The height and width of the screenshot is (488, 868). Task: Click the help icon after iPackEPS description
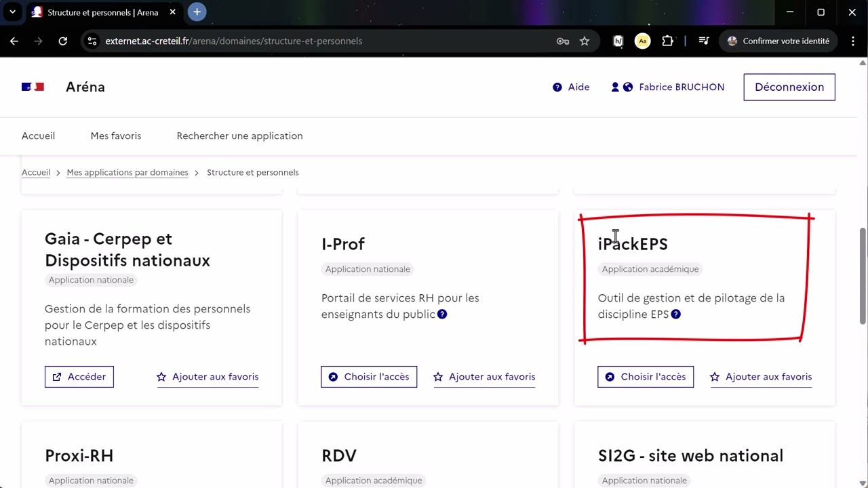click(x=675, y=314)
